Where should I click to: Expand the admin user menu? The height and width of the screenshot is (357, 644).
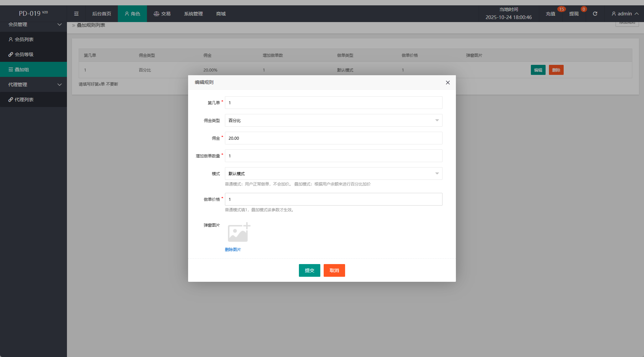[625, 14]
